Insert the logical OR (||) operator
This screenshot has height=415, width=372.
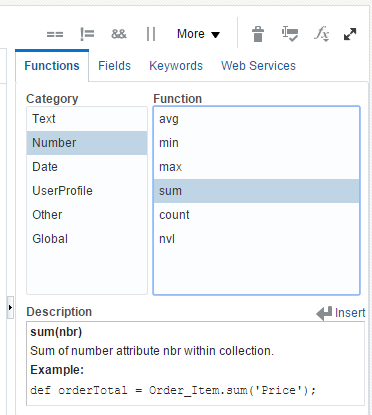(x=151, y=34)
